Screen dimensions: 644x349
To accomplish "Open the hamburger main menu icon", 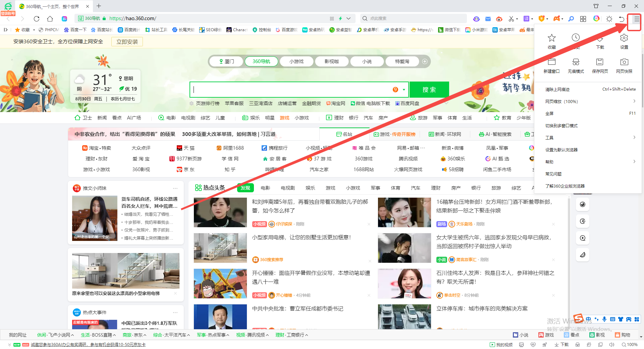I will pyautogui.click(x=636, y=19).
